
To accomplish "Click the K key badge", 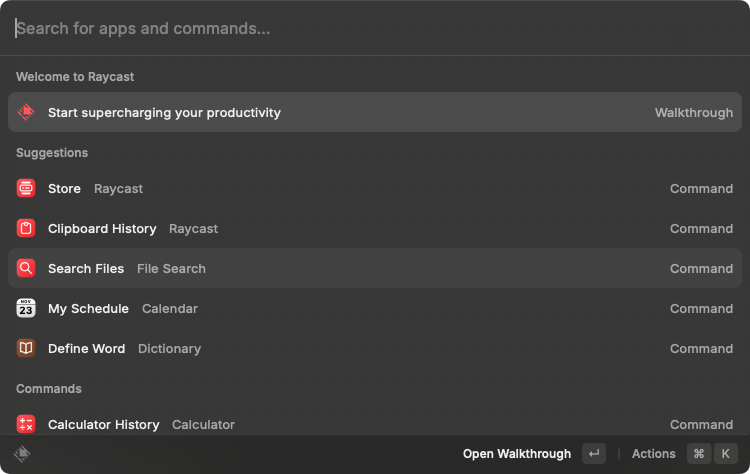I will (x=726, y=453).
